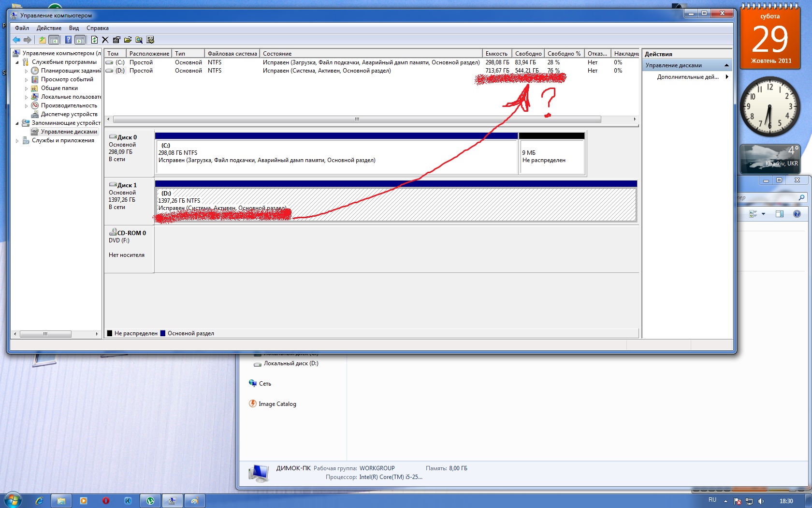Click the Просмотр событий icon

tap(35, 79)
